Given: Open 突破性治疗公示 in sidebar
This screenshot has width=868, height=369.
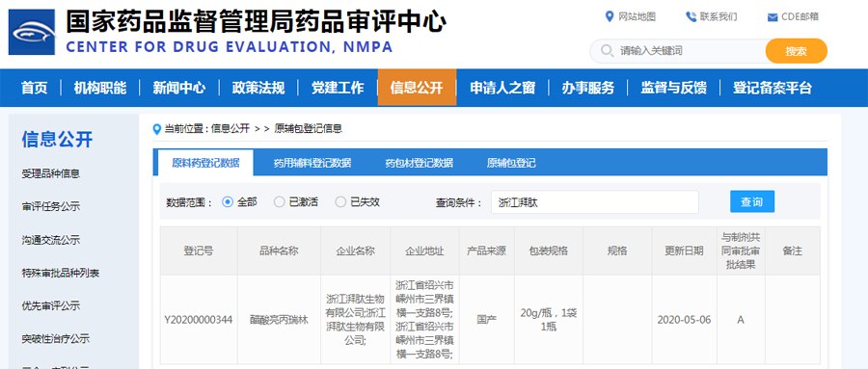Looking at the screenshot, I should tap(56, 338).
